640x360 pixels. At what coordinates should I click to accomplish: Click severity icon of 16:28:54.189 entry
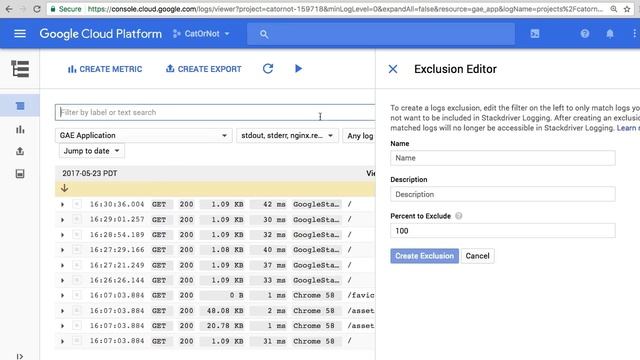[x=77, y=235]
